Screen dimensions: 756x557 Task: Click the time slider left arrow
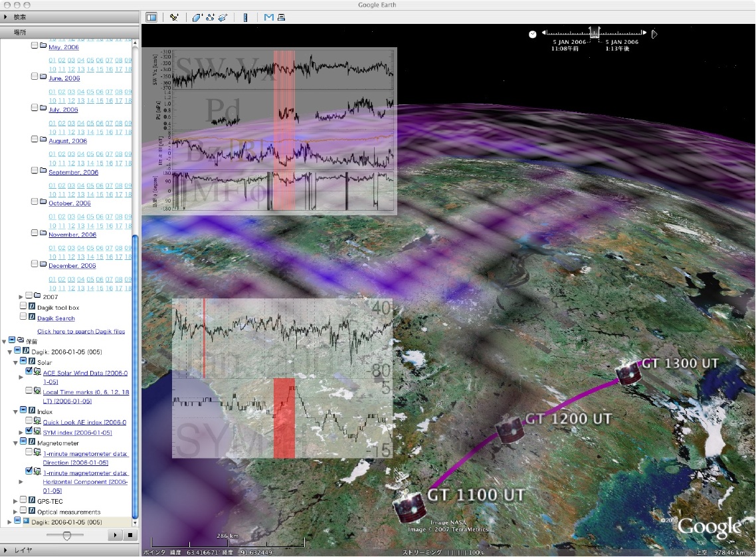pos(544,33)
